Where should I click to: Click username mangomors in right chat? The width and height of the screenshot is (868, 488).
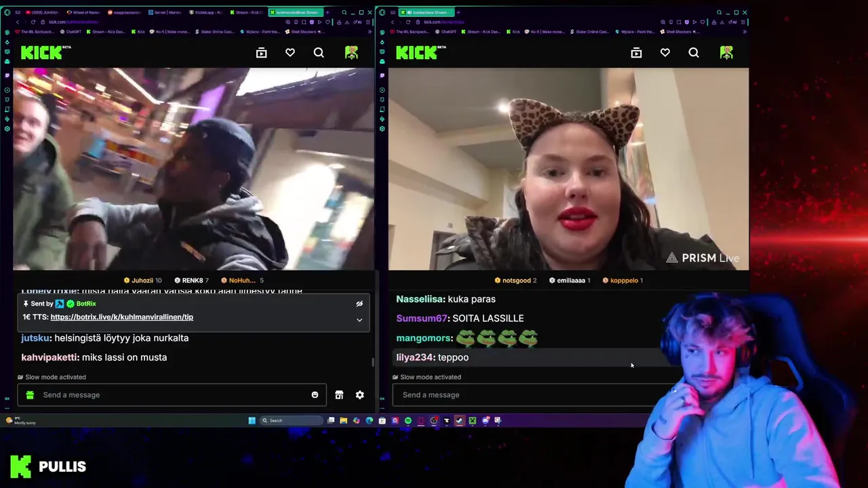pos(424,338)
